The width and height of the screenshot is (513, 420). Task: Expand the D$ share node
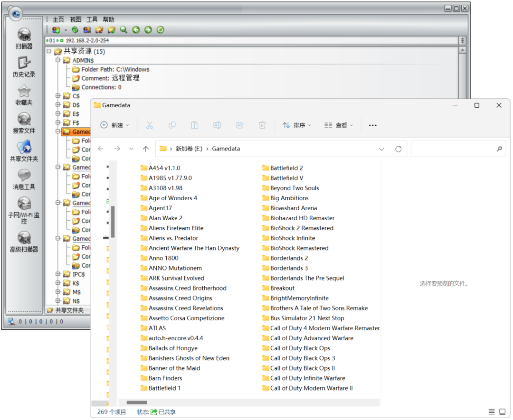58,104
